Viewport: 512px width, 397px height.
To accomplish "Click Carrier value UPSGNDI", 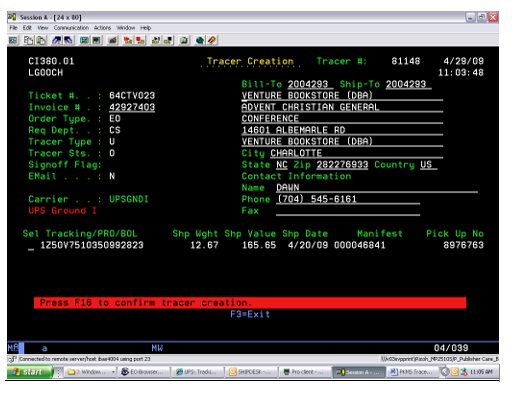I will point(129,199).
